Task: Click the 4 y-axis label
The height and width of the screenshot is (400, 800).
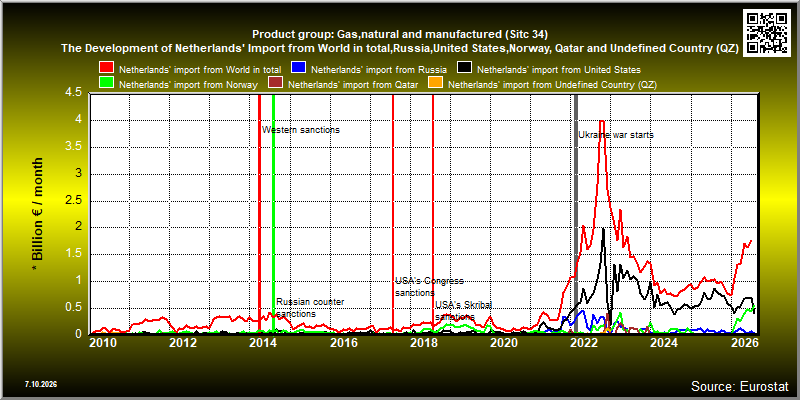Action: (79, 120)
